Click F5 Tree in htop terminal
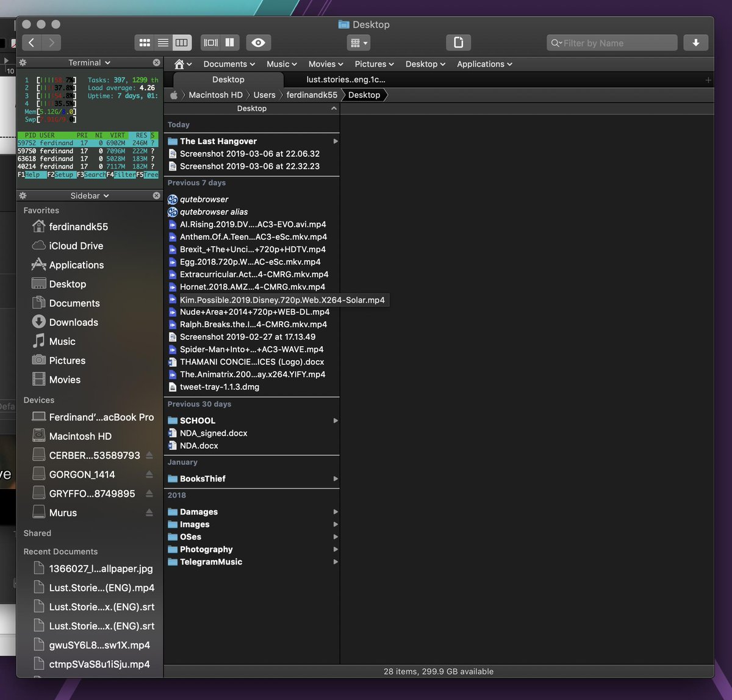 147,175
